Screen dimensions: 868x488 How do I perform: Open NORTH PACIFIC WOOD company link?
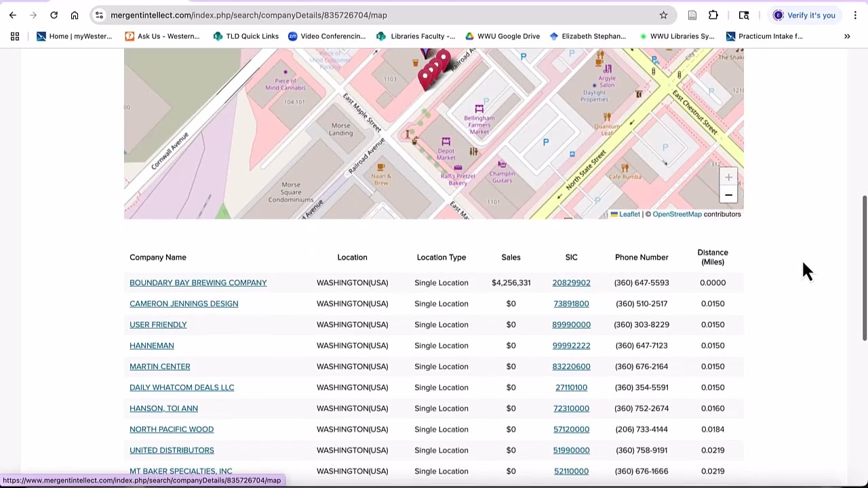point(172,430)
